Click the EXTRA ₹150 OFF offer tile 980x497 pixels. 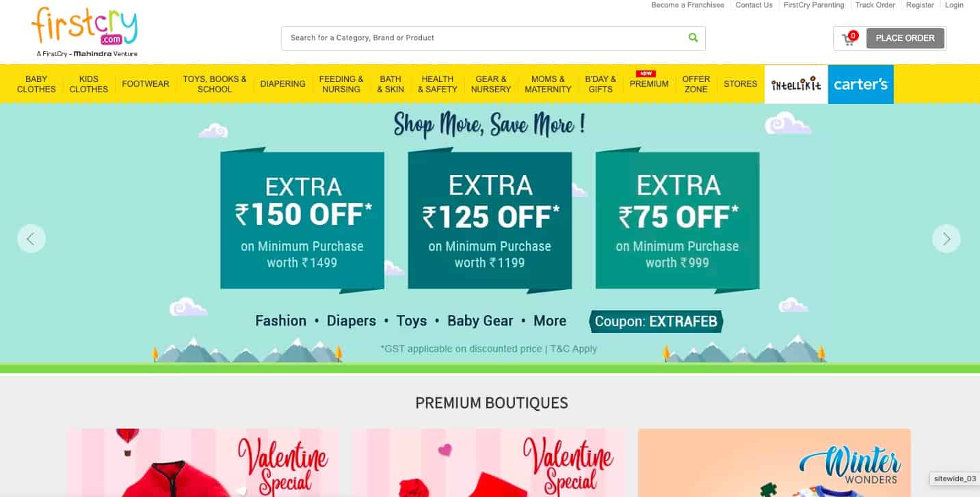coord(302,220)
